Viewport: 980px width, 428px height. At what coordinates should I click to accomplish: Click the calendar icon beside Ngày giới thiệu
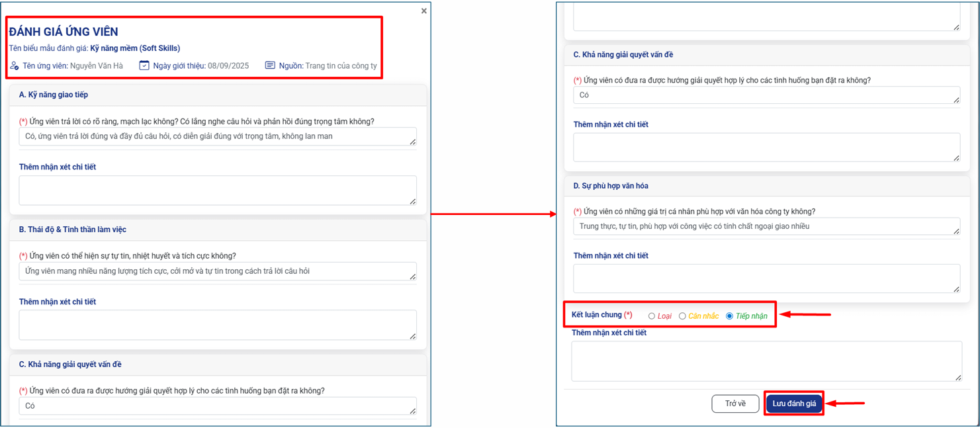[x=144, y=65]
